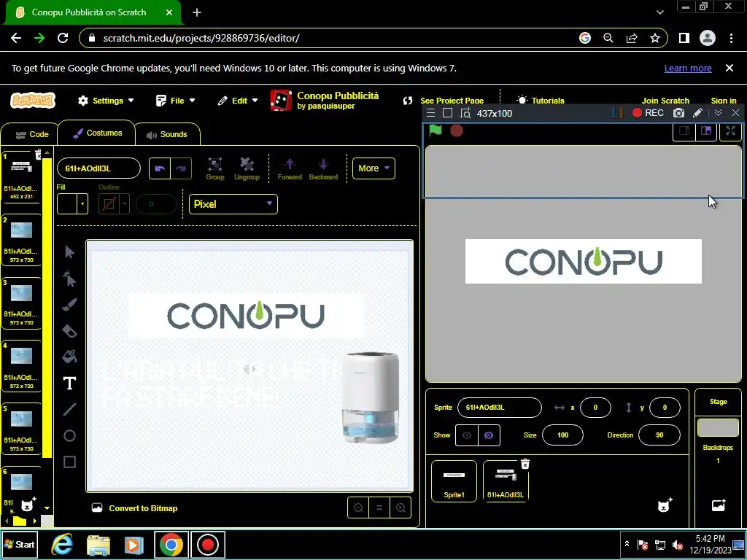Set sprite to shown with eye icon
Screen dimensions: 747x560
click(x=466, y=435)
